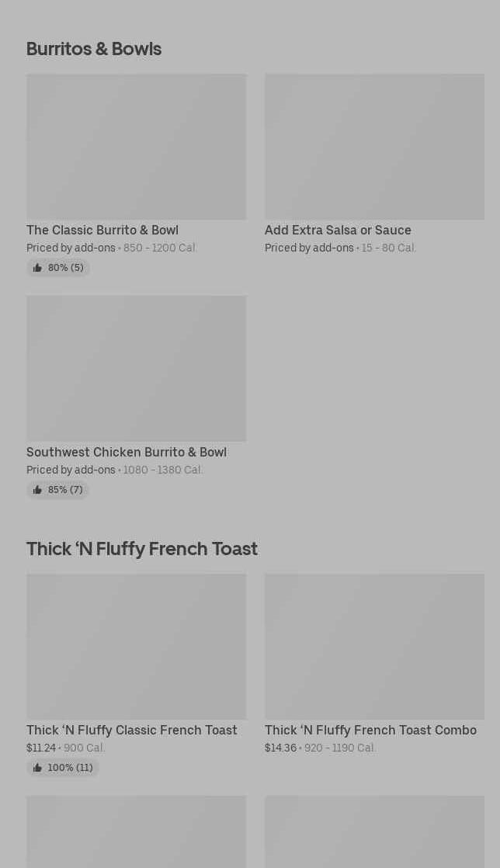Viewport: 500px width, 868px height.
Task: Select Southwest Chicken Burrito & Bowl title
Action: coord(127,452)
